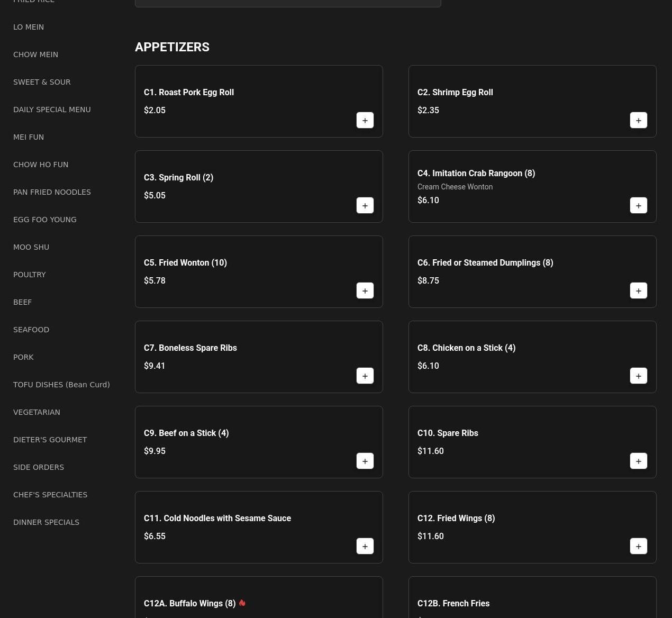Click the $9.95 Beef on a Stick price
This screenshot has width=672, height=618.
[155, 451]
